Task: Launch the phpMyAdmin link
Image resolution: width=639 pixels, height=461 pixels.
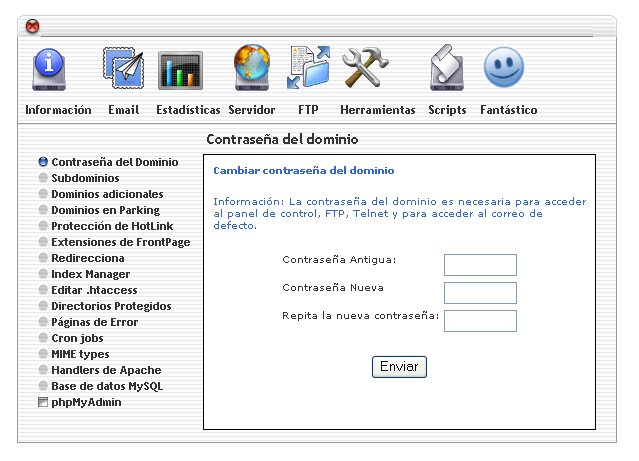Action: click(86, 402)
